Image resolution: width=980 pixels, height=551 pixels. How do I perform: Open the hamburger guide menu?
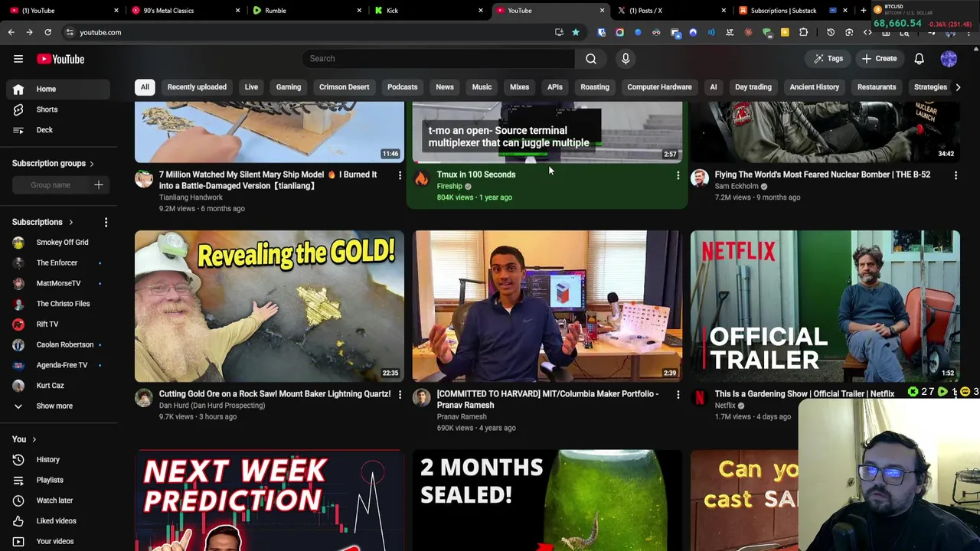(18, 59)
